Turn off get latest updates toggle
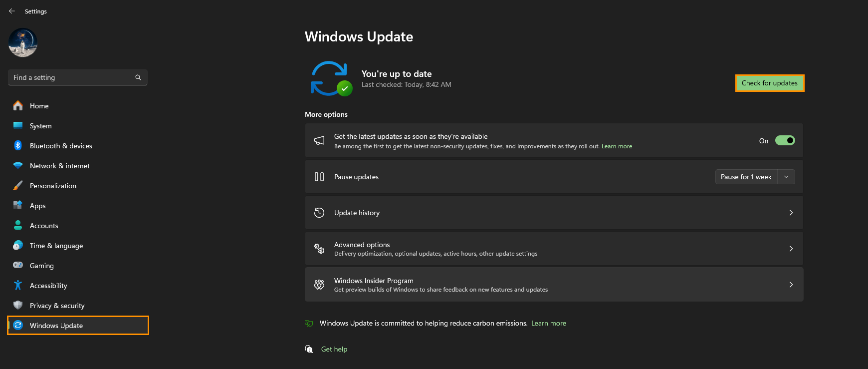This screenshot has width=868, height=369. pyautogui.click(x=785, y=140)
